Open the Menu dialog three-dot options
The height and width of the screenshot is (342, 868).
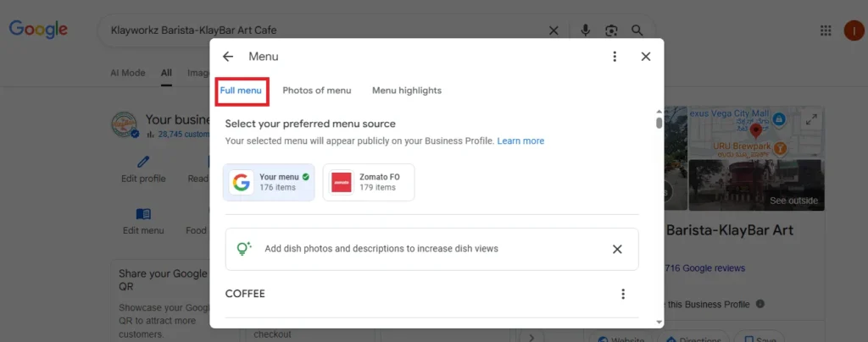615,57
